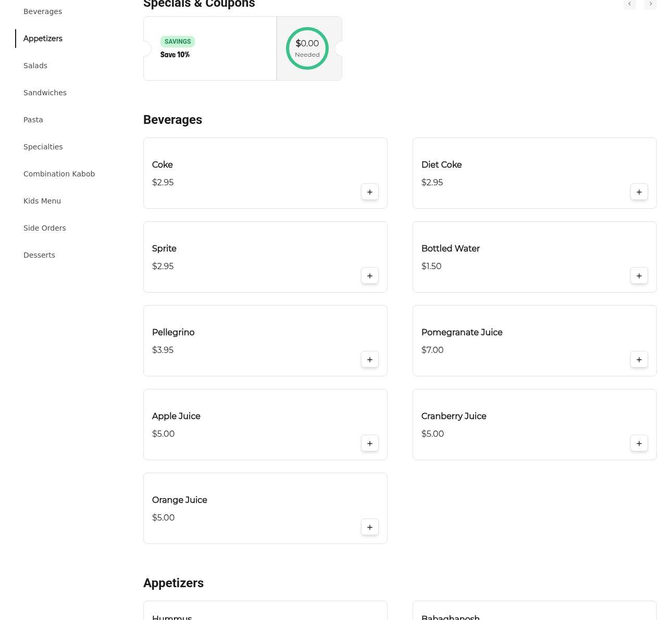Add Orange Juice to the order

pyautogui.click(x=369, y=527)
